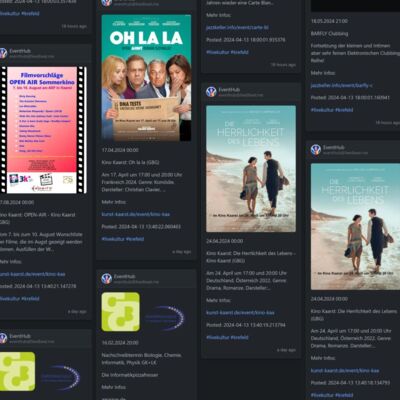Image resolution: width=400 pixels, height=400 pixels.
Task: Click #krefeld hashtag in the 17:00 and 20:00 Uhr Herrlichkeit post
Action: 240,337
